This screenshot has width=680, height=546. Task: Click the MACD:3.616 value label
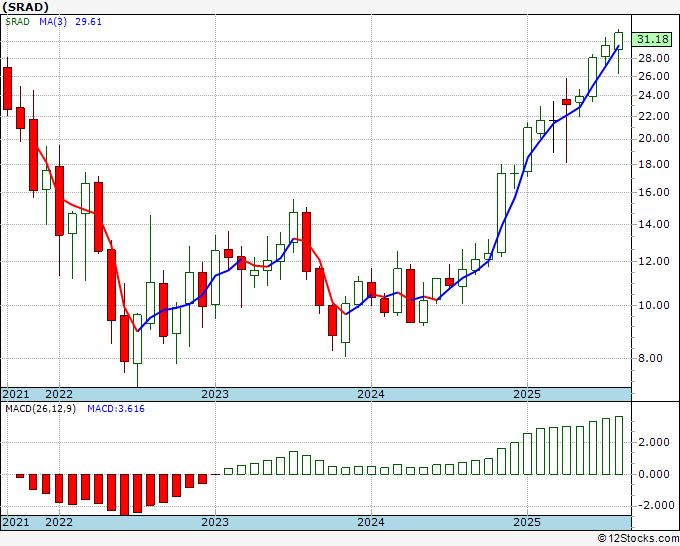(x=116, y=409)
